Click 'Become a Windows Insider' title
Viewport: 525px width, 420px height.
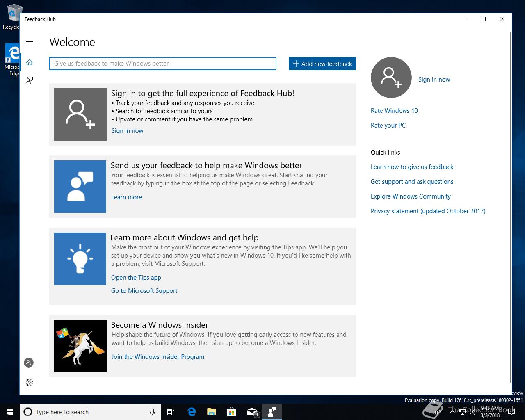[160, 325]
